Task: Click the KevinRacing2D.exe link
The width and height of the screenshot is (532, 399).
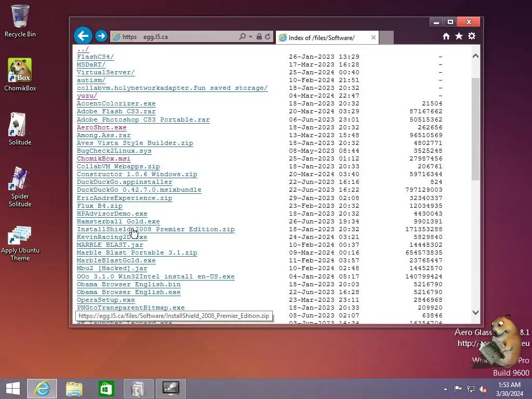Action: click(x=112, y=237)
